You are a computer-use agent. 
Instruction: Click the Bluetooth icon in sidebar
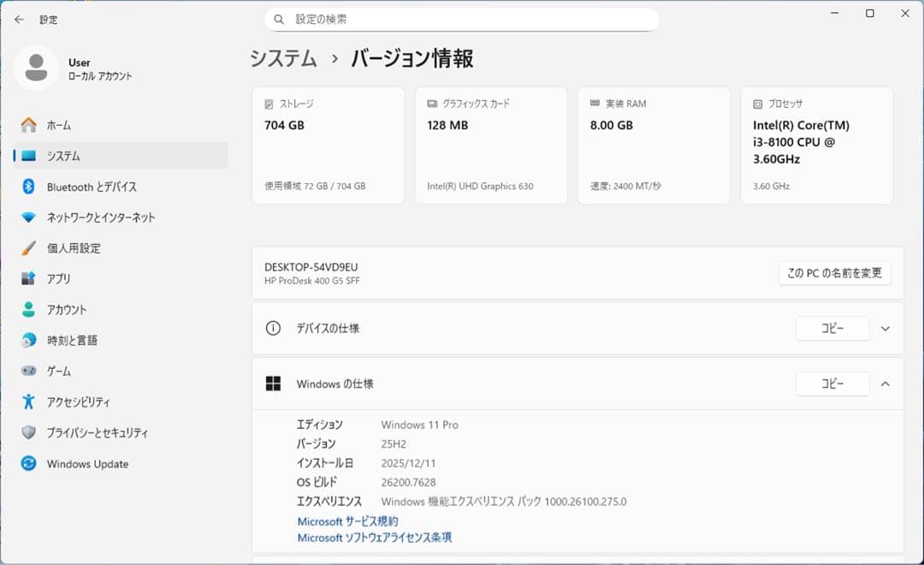tap(28, 187)
